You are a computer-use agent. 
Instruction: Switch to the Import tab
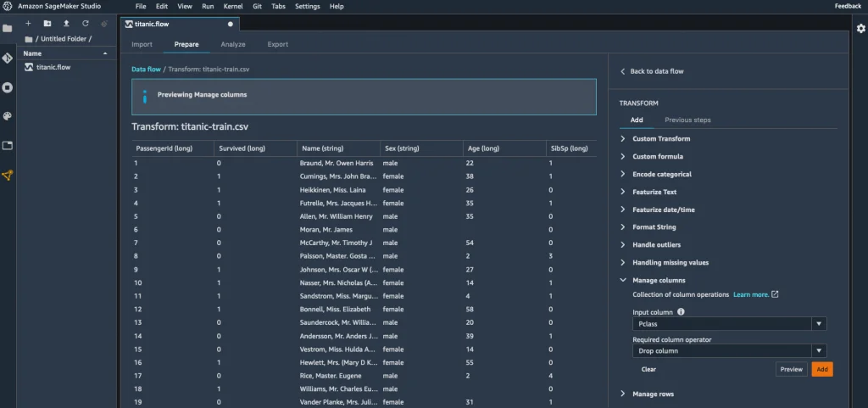pyautogui.click(x=142, y=44)
